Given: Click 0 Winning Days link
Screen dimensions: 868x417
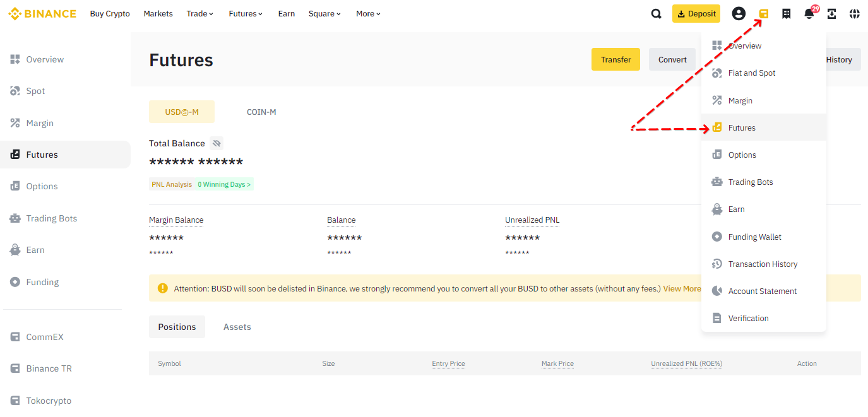Looking at the screenshot, I should pos(224,184).
